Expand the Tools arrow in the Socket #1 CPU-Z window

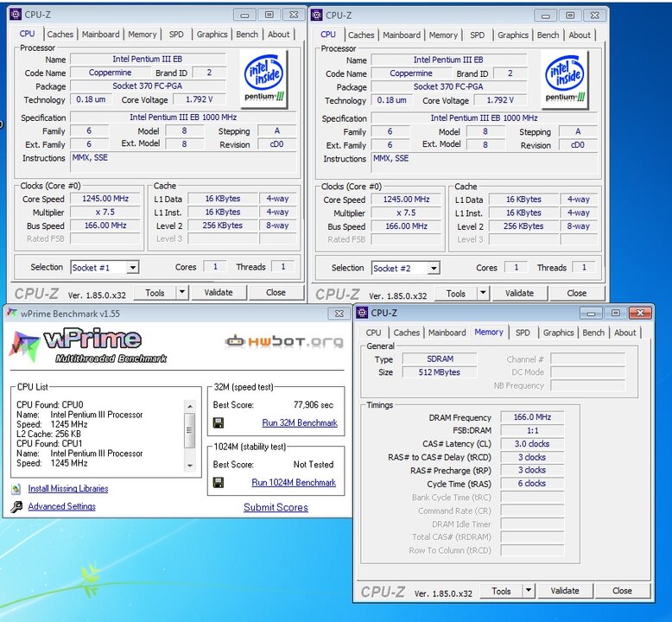click(x=182, y=292)
